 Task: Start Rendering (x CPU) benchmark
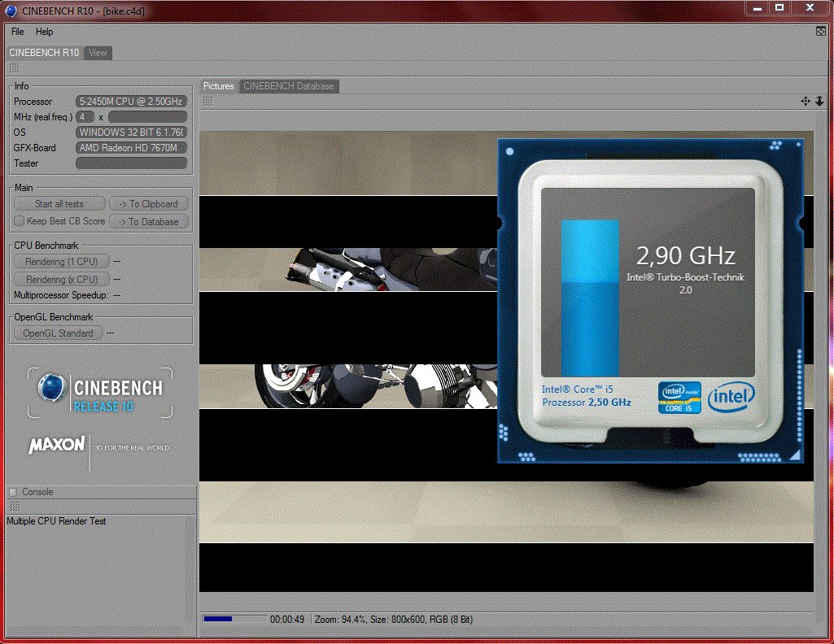[62, 279]
